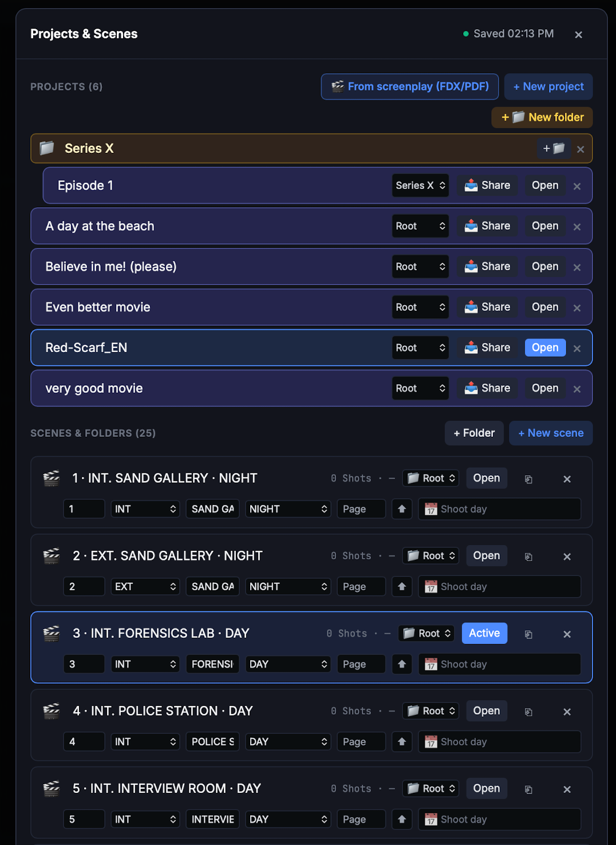Click duplicate icon for scene 5
The width and height of the screenshot is (616, 845).
pyautogui.click(x=528, y=789)
